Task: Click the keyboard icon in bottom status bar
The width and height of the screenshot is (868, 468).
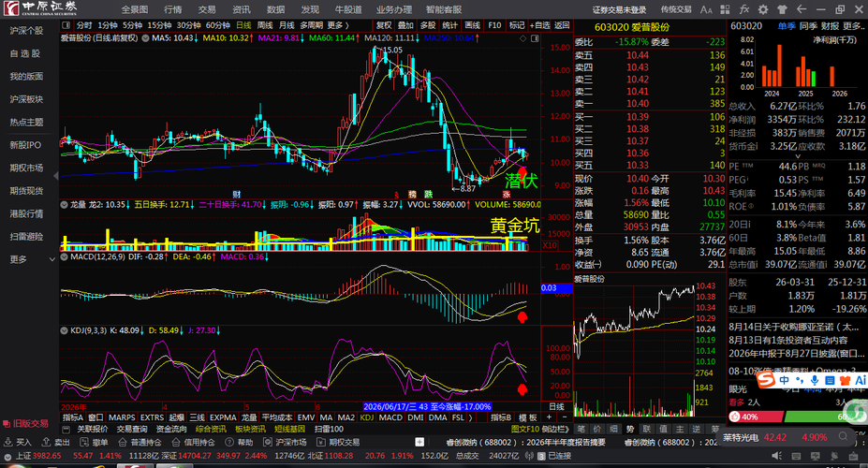Action: tap(795, 456)
